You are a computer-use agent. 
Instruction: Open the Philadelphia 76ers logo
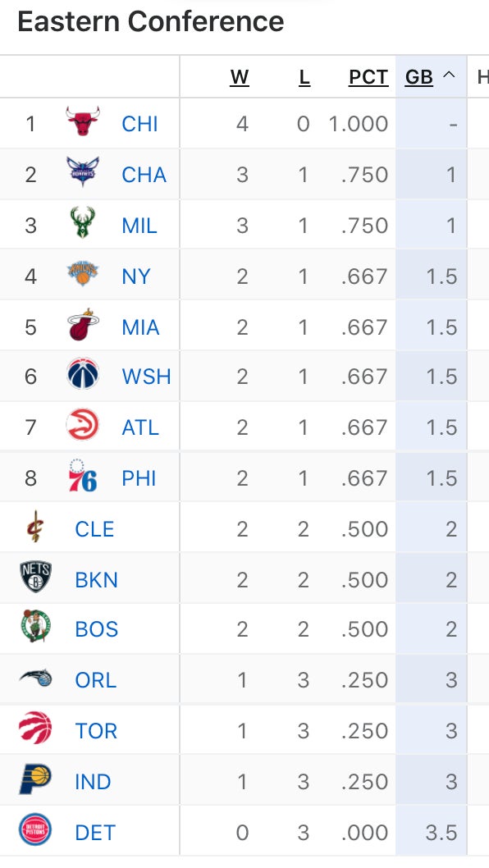83,476
